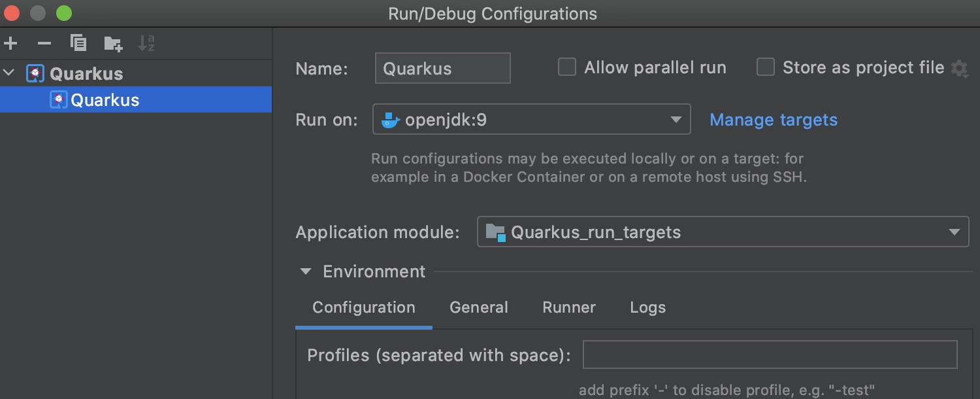980x399 pixels.
Task: Select the Quarkus child configuration
Action: 136,99
